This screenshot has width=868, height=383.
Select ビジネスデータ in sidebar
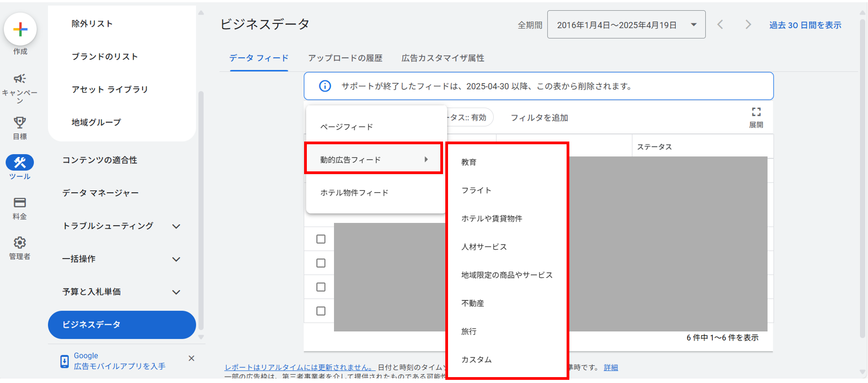click(x=122, y=325)
